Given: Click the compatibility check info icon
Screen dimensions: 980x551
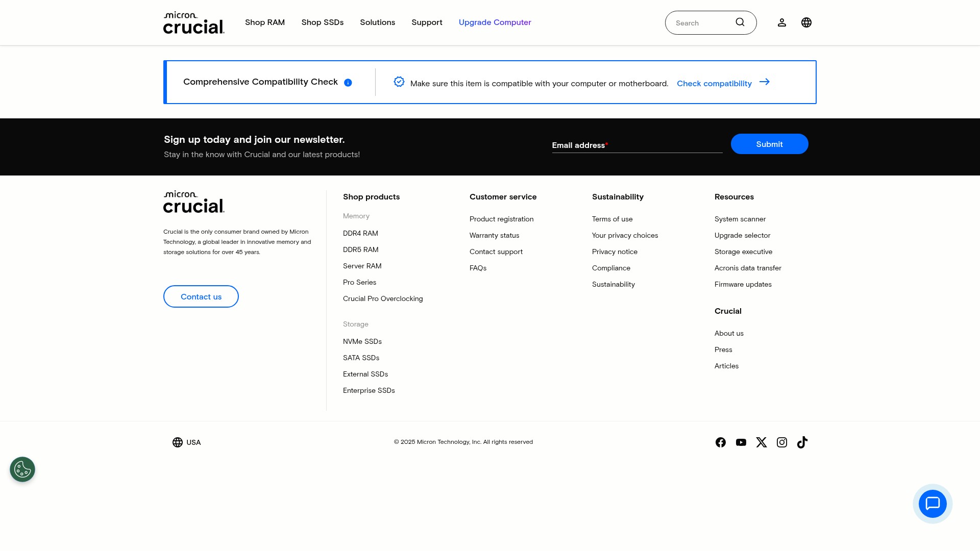Looking at the screenshot, I should point(348,83).
